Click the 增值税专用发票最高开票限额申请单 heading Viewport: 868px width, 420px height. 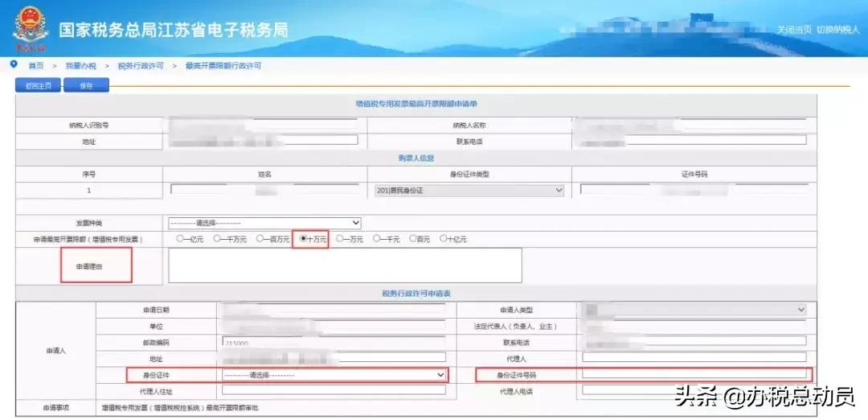click(416, 104)
